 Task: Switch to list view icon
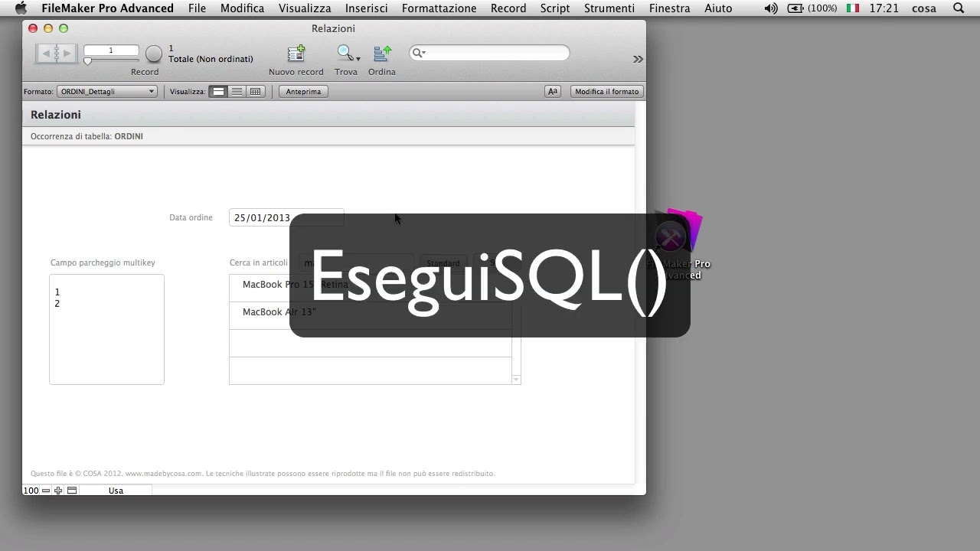tap(237, 91)
